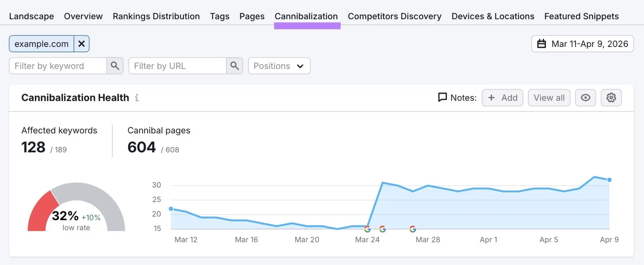
Task: Open the calendar date range picker
Action: click(x=541, y=44)
